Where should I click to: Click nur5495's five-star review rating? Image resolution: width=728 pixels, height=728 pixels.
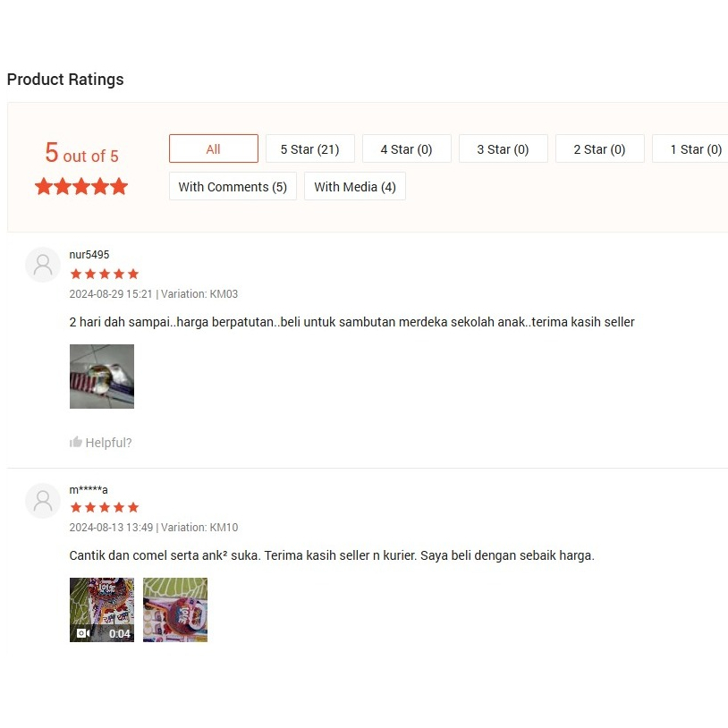click(105, 274)
